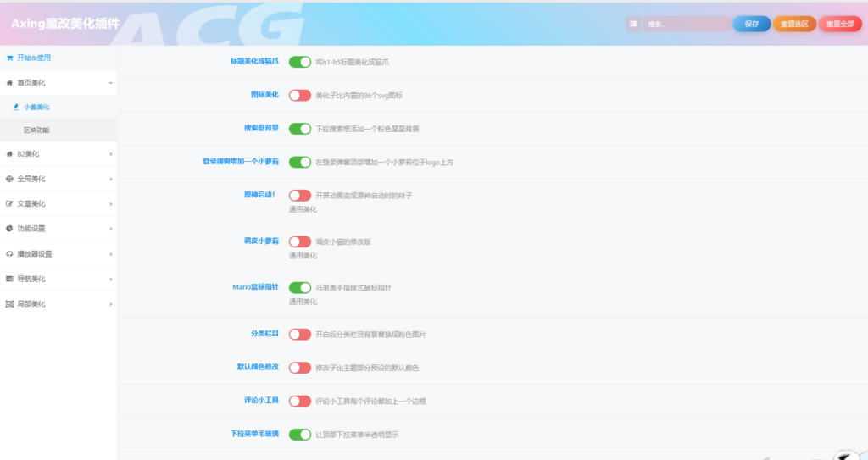This screenshot has height=460, width=868.
Task: Turn on the 原神启动! switch
Action: point(300,196)
